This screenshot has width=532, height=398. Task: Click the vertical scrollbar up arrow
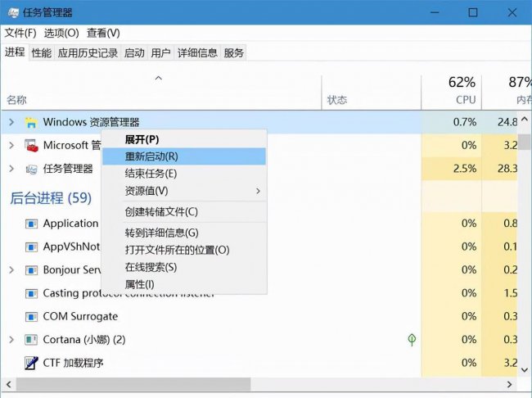click(525, 119)
